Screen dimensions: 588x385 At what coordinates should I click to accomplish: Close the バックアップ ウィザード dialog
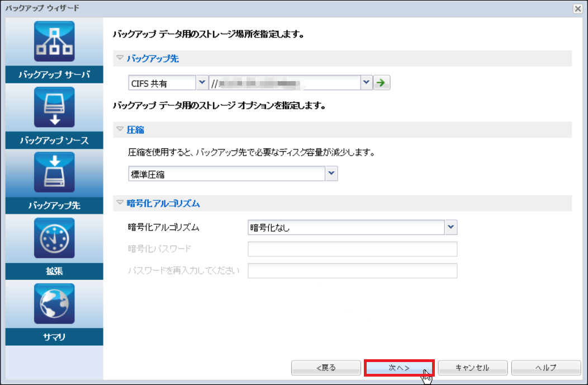pos(578,8)
